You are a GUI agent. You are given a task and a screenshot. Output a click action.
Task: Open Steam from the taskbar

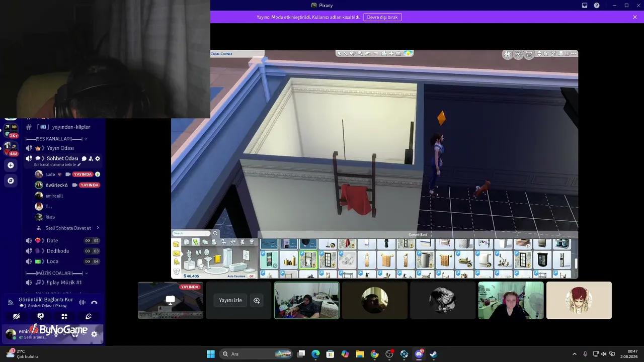pyautogui.click(x=433, y=354)
